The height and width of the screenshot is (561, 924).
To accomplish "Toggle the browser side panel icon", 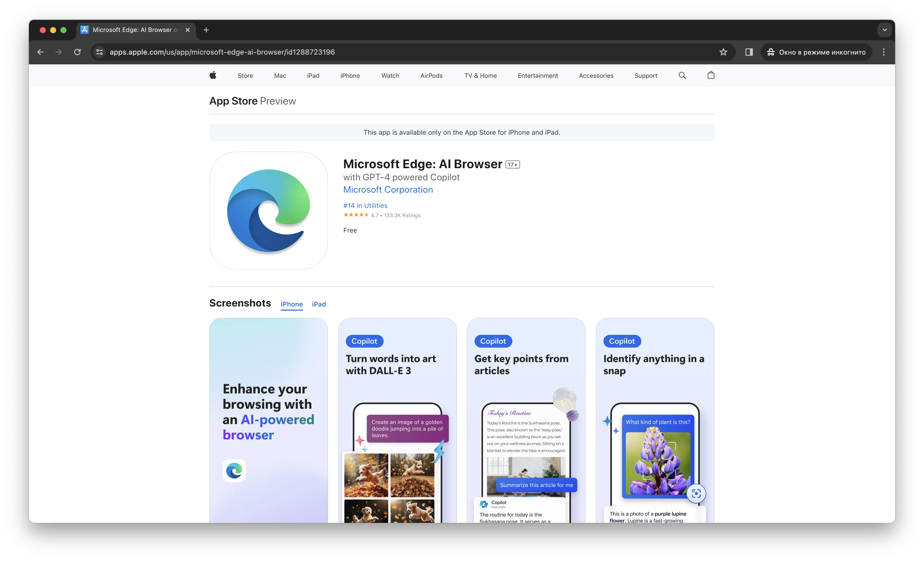I will [x=749, y=52].
